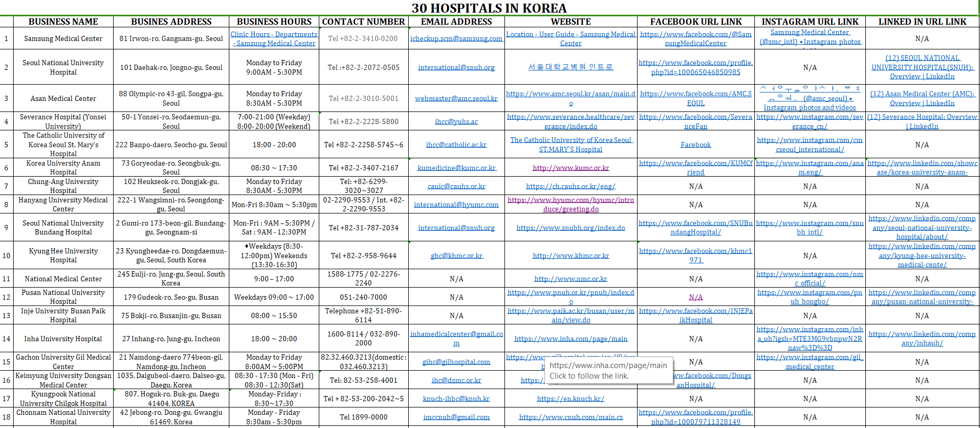Select the '179 Gudeok-ro, Seo-gu, Busan' cell
The height and width of the screenshot is (428, 980).
coord(171,297)
